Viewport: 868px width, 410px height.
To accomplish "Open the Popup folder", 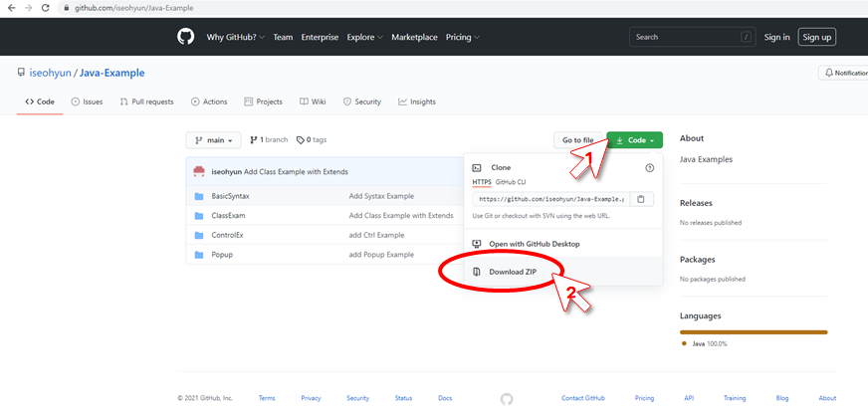I will click(x=222, y=255).
